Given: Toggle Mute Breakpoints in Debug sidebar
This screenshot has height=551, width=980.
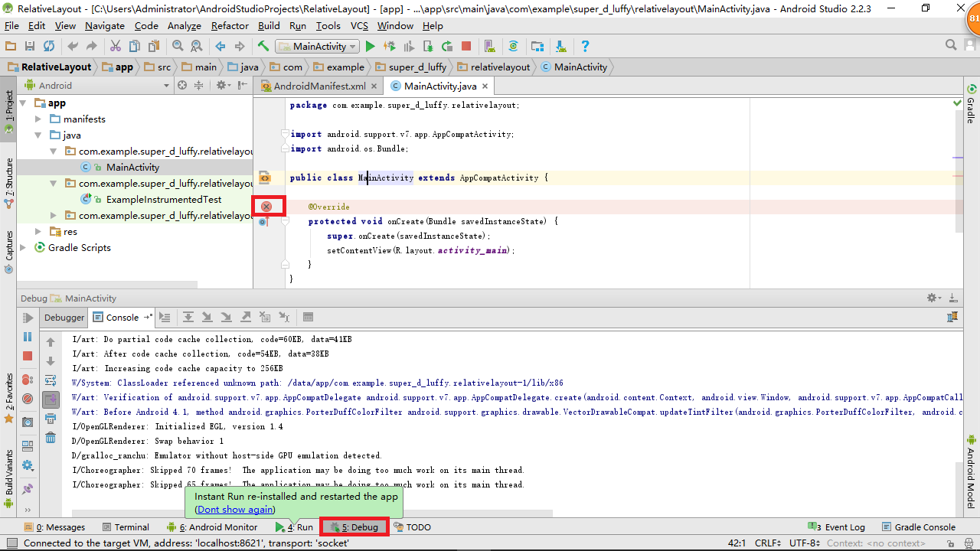Looking at the screenshot, I should tap(28, 399).
